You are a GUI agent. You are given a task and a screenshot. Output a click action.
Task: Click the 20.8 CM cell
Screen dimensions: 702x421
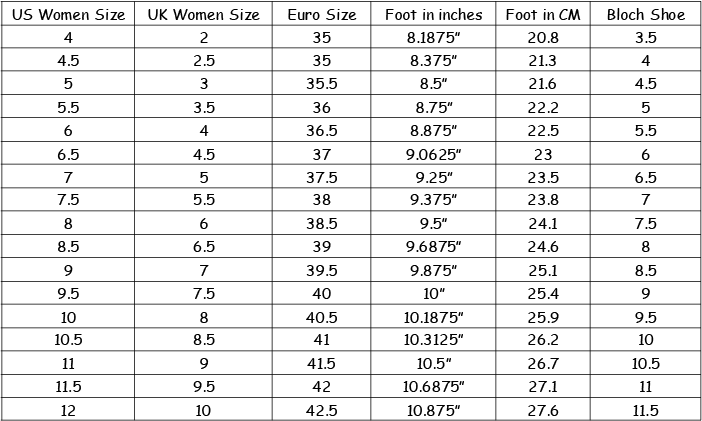pos(543,37)
